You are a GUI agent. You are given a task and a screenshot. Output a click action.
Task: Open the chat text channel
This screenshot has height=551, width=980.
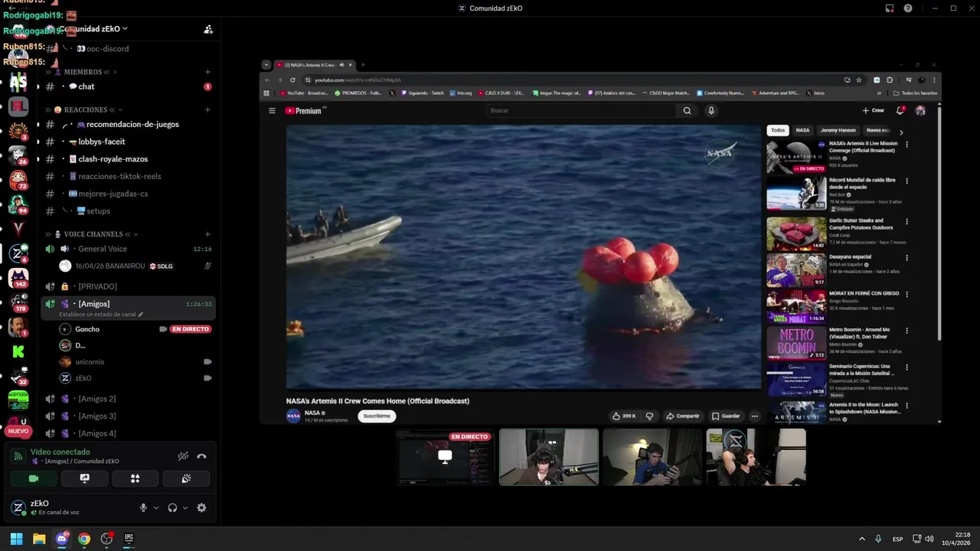(x=127, y=86)
